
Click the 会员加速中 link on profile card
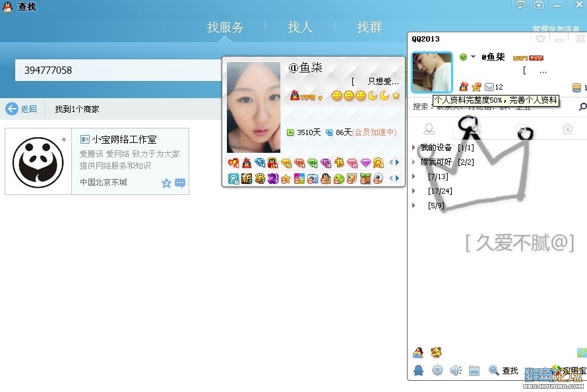pos(375,132)
